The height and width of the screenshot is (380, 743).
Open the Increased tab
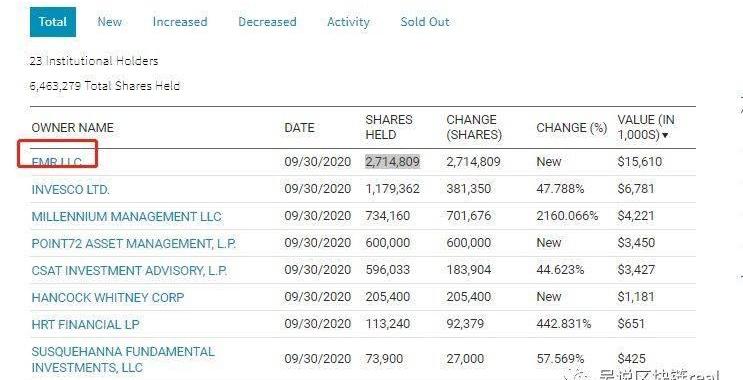(180, 22)
